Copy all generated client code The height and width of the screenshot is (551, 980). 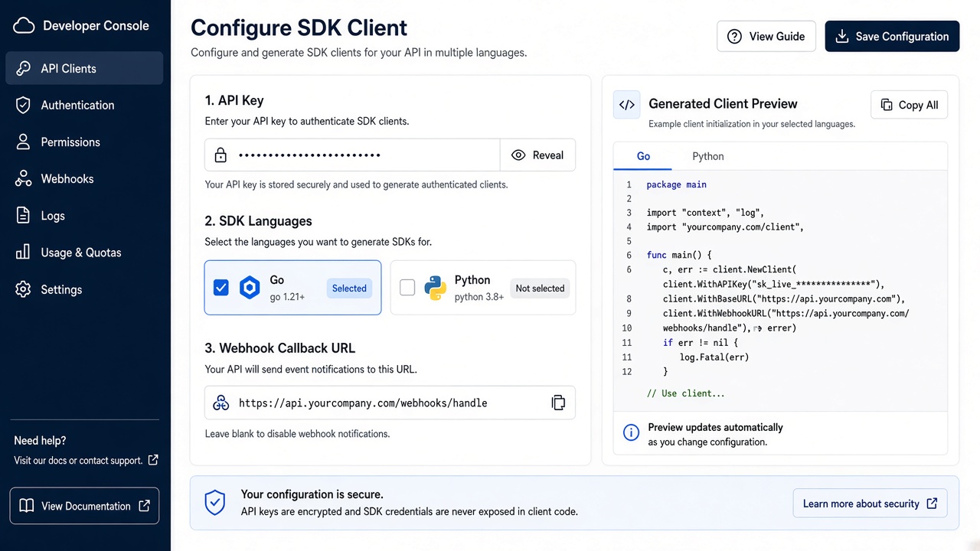pos(909,105)
